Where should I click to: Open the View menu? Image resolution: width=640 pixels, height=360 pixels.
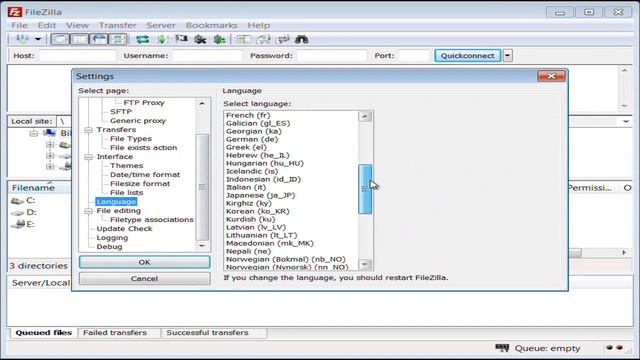77,25
